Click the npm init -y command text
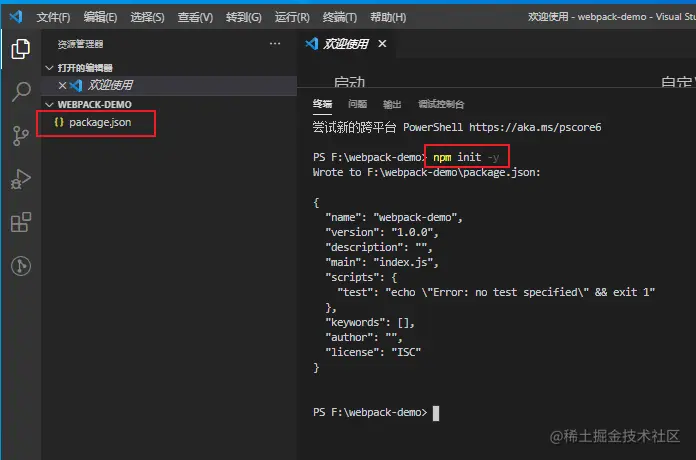 [466, 157]
